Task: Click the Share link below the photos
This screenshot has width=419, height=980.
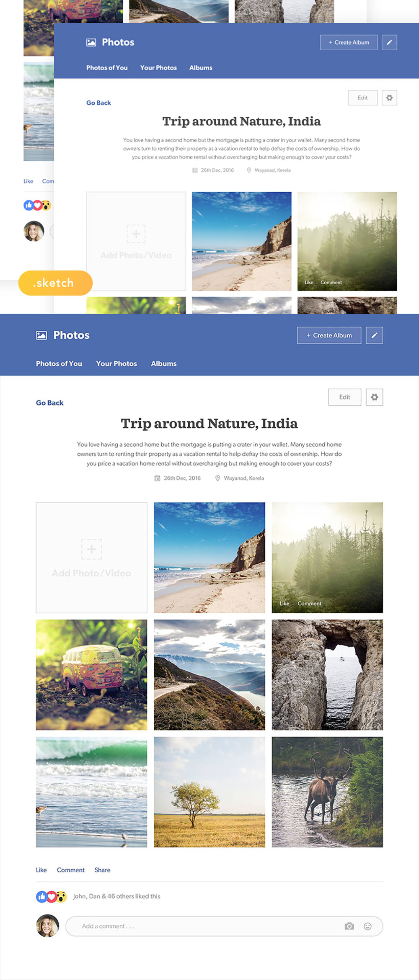Action: (x=103, y=870)
